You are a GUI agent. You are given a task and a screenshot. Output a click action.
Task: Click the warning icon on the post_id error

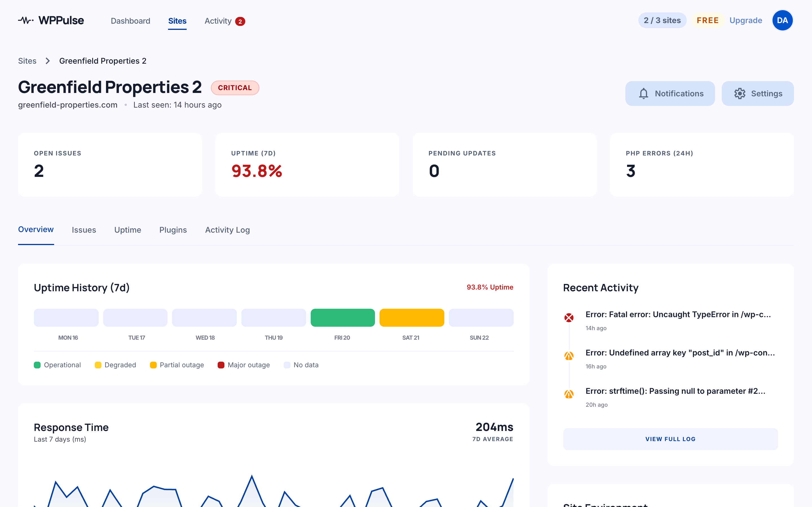tap(568, 355)
